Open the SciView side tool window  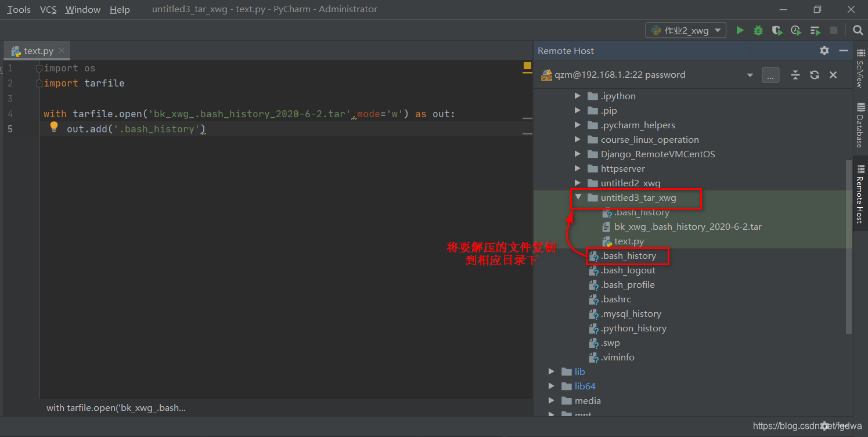(860, 68)
